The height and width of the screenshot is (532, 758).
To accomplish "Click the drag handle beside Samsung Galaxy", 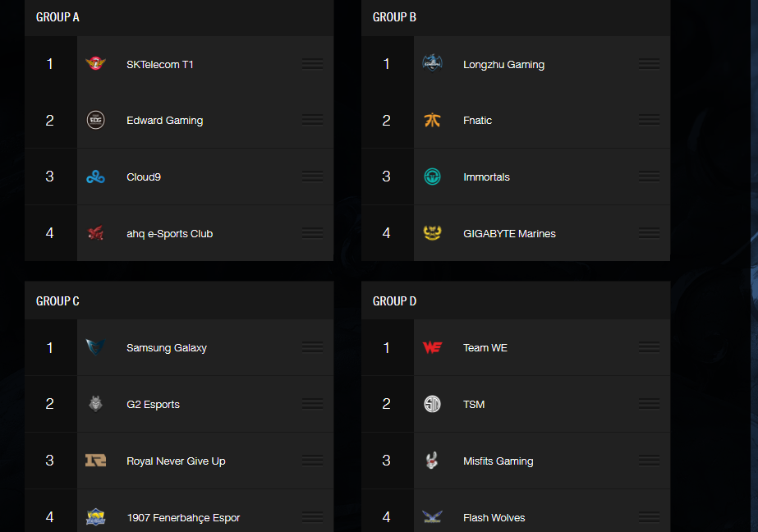I will tap(312, 348).
